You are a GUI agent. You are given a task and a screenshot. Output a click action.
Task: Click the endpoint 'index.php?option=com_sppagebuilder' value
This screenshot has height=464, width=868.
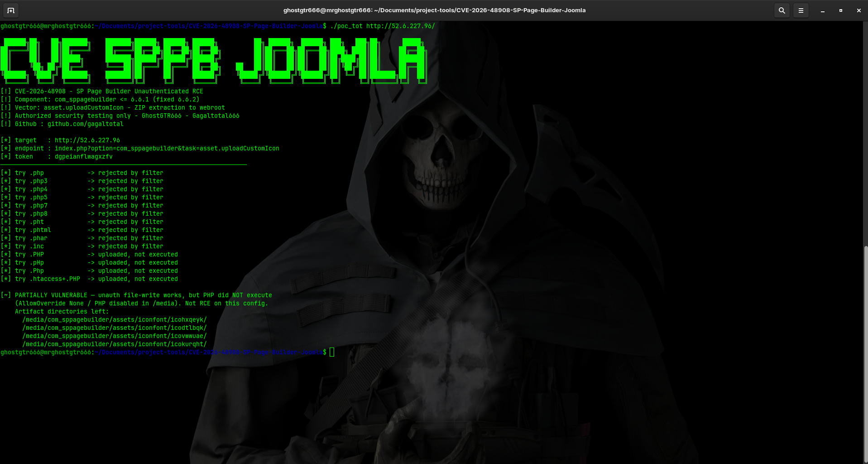[167, 149]
